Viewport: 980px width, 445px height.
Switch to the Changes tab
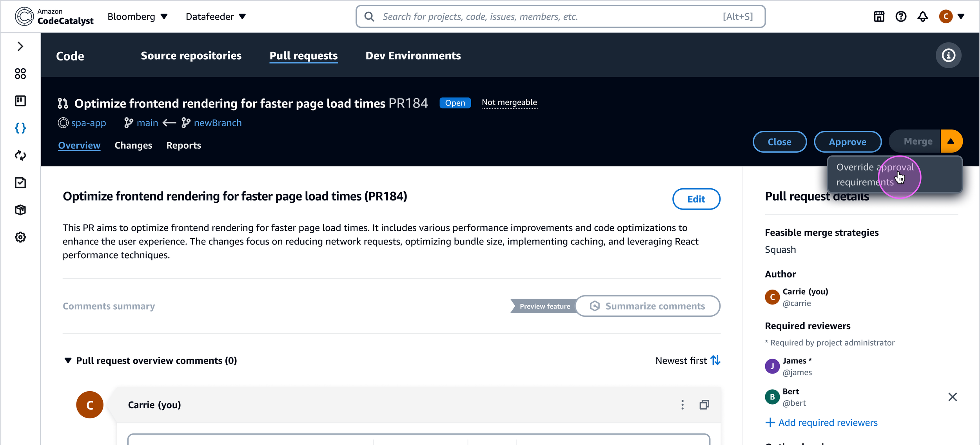tap(133, 145)
